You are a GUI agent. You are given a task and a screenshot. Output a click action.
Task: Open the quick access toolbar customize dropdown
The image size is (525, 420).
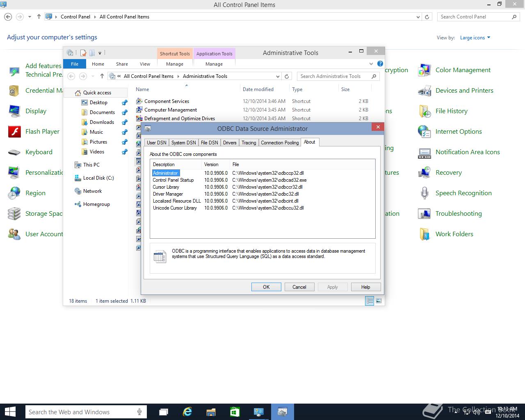pos(100,53)
